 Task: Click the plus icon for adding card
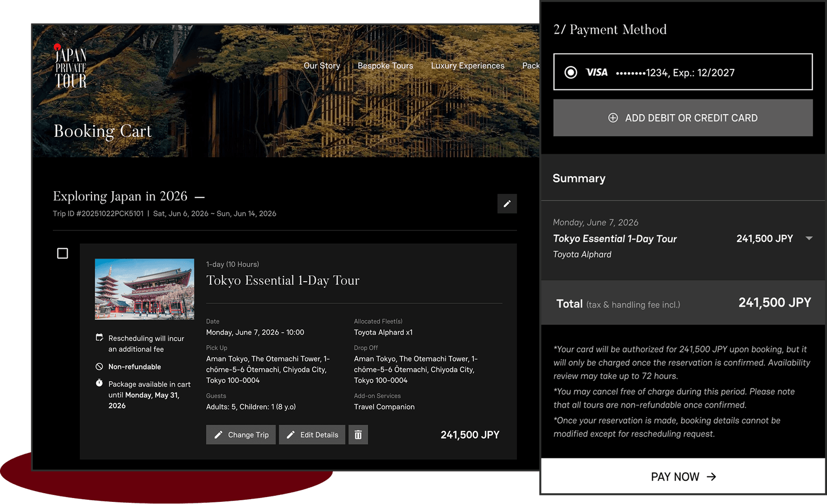coord(613,118)
